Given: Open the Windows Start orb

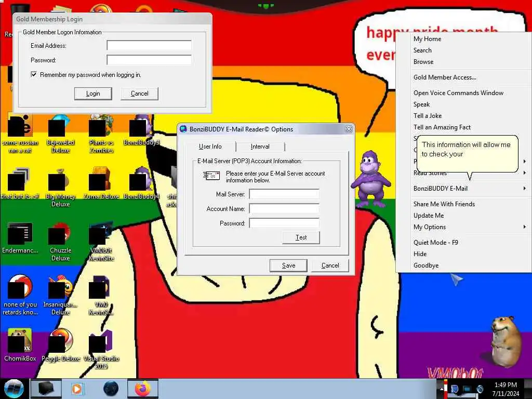Looking at the screenshot, I should tap(14, 389).
